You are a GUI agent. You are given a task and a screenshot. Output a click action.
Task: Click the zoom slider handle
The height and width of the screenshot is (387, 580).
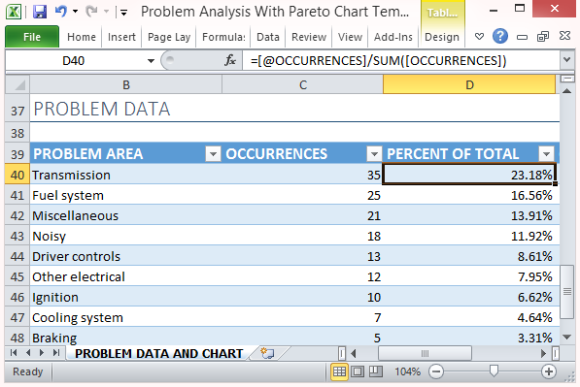[493, 371]
